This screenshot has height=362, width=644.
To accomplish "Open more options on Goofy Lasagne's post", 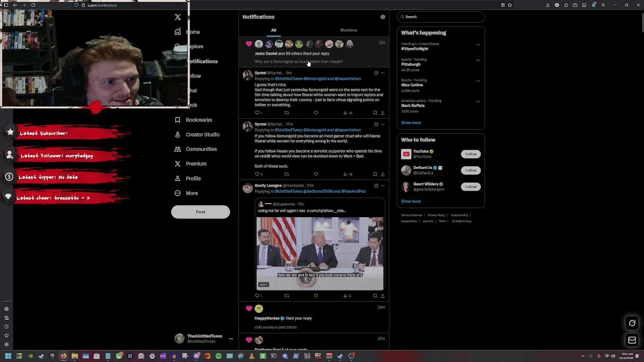I will [x=382, y=186].
